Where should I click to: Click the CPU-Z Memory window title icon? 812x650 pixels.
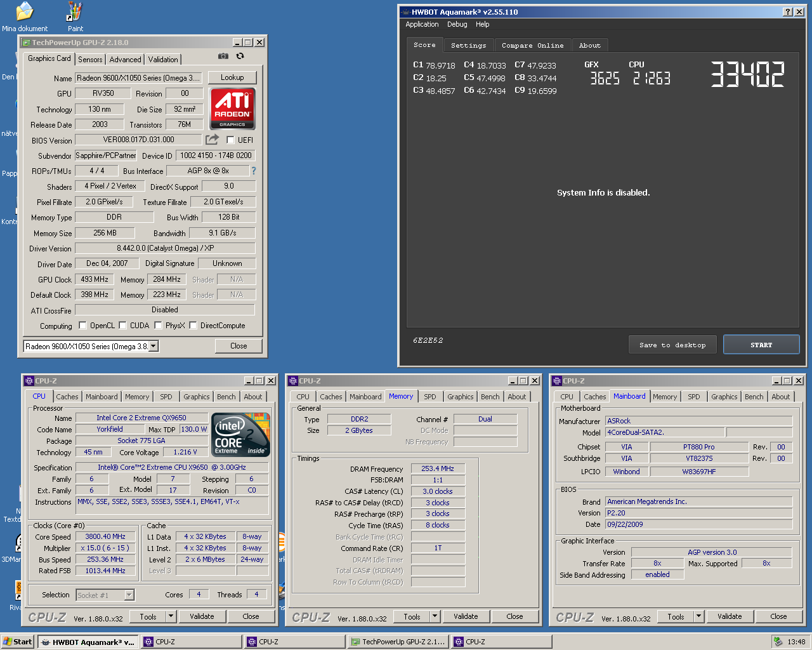tap(292, 381)
